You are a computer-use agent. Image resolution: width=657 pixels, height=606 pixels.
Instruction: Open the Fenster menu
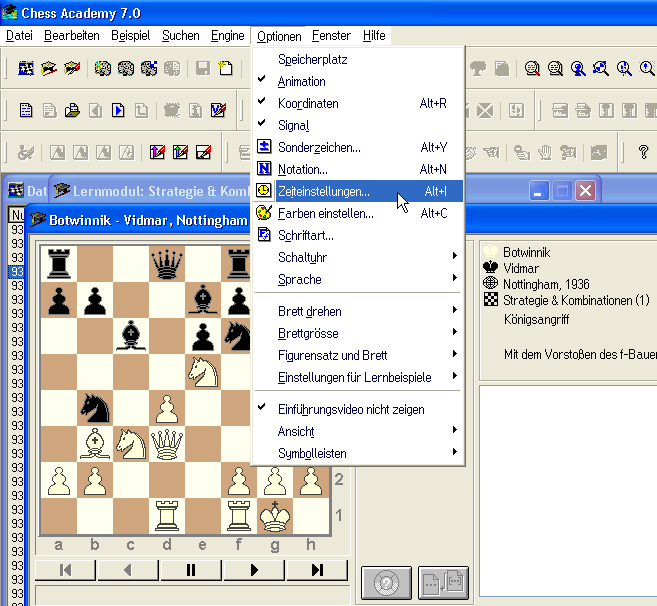(x=331, y=36)
